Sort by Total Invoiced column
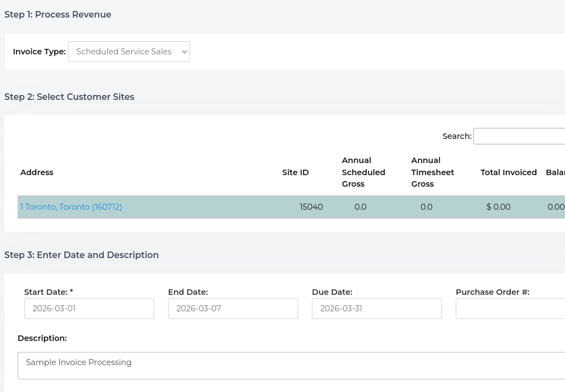Viewport: 565px width, 392px height. (x=508, y=172)
